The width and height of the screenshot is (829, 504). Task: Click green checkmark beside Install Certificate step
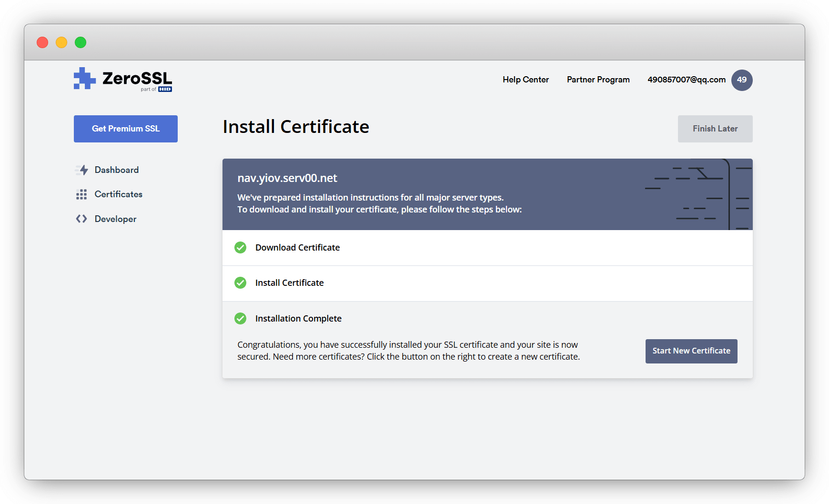click(241, 283)
